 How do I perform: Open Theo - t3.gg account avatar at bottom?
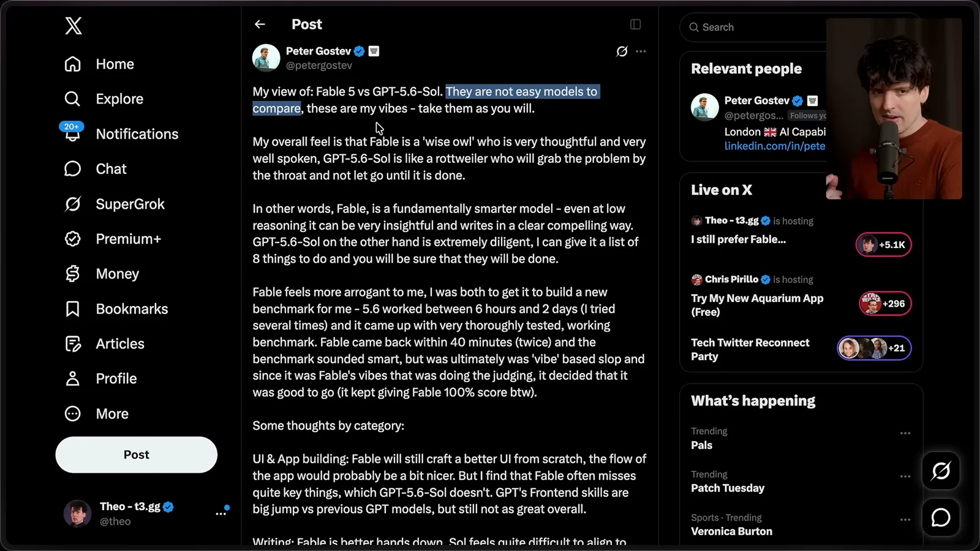77,514
